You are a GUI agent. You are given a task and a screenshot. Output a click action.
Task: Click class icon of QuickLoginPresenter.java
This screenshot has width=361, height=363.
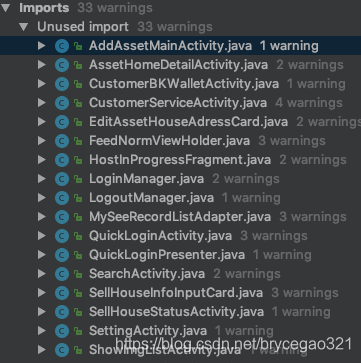point(62,255)
